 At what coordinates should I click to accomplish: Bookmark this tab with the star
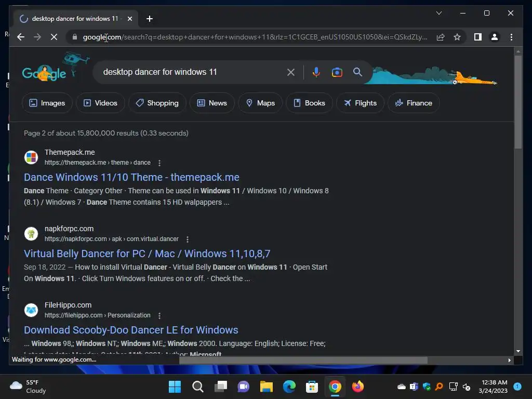457,37
